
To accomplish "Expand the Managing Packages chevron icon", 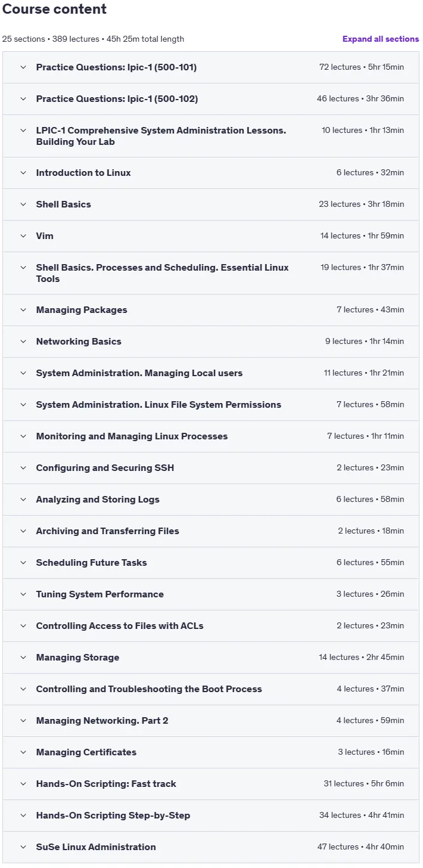I will point(23,310).
